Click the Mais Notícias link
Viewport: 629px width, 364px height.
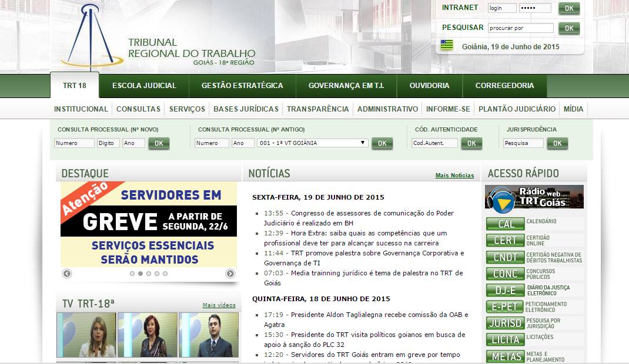454,176
